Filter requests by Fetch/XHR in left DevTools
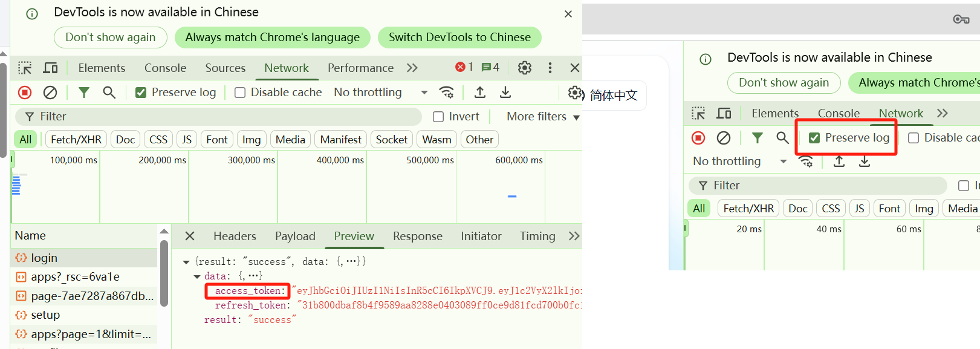Image resolution: width=980 pixels, height=349 pixels. click(x=76, y=140)
